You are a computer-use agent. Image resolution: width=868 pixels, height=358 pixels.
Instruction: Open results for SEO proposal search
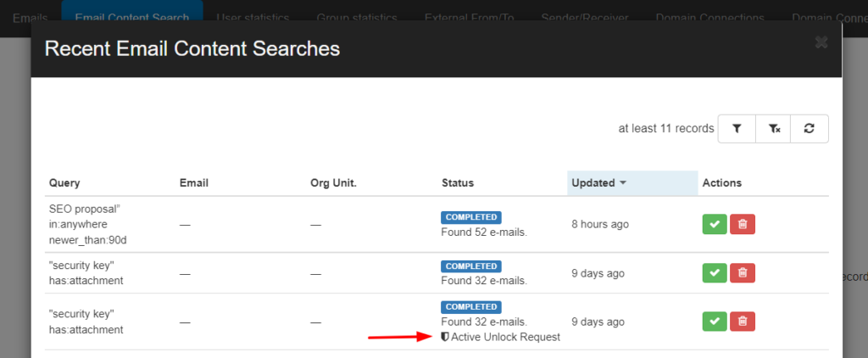pyautogui.click(x=715, y=224)
